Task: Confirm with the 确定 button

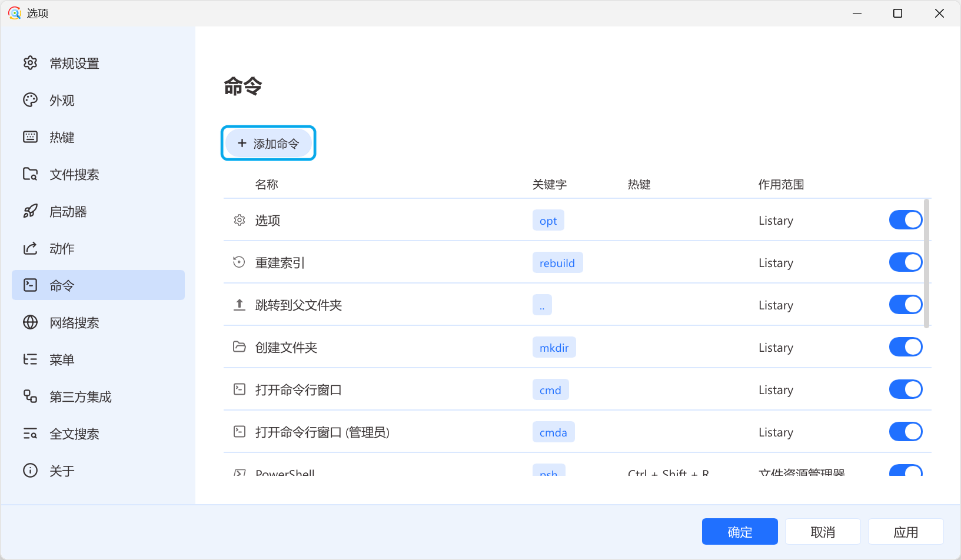Action: (x=740, y=532)
